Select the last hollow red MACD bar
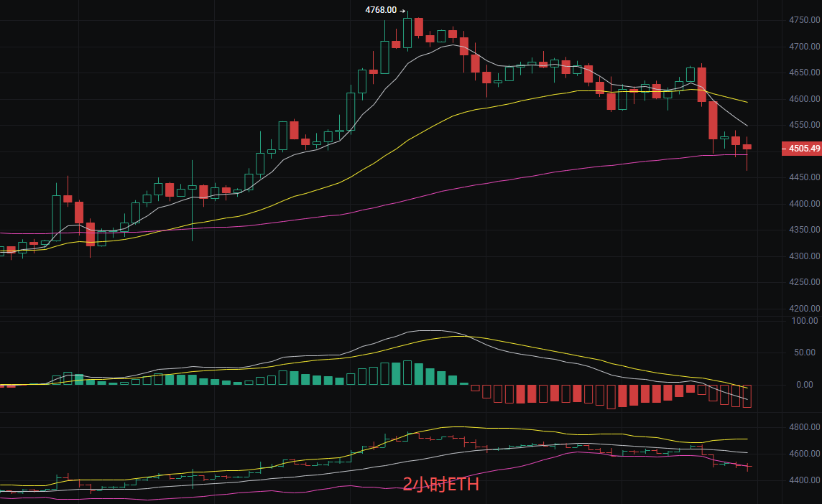The image size is (822, 504). click(x=747, y=396)
